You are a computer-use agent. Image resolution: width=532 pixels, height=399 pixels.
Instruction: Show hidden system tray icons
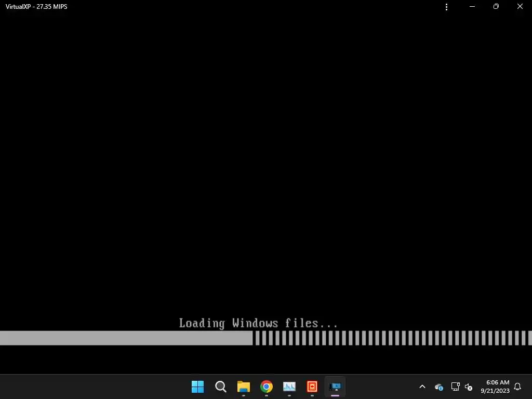click(422, 387)
